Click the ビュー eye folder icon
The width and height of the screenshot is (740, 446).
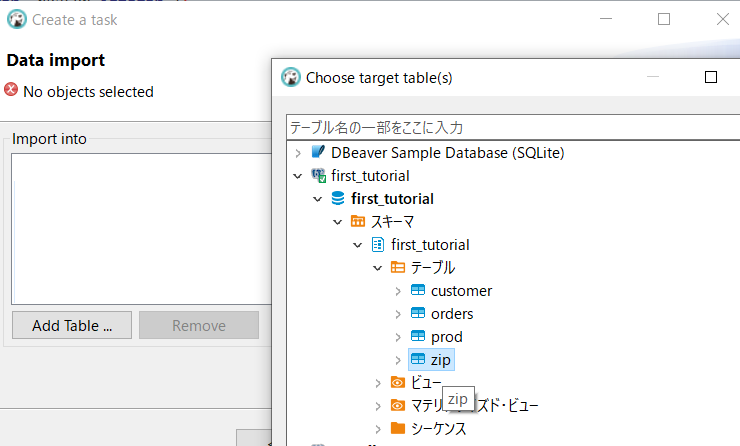coord(398,382)
